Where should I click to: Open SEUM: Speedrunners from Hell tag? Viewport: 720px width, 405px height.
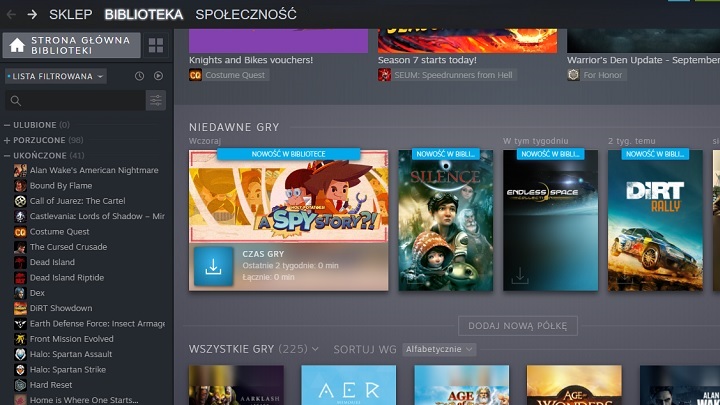(447, 75)
